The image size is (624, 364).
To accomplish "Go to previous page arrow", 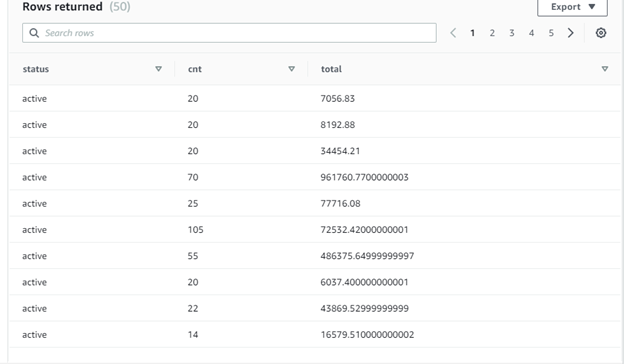I will (x=453, y=33).
